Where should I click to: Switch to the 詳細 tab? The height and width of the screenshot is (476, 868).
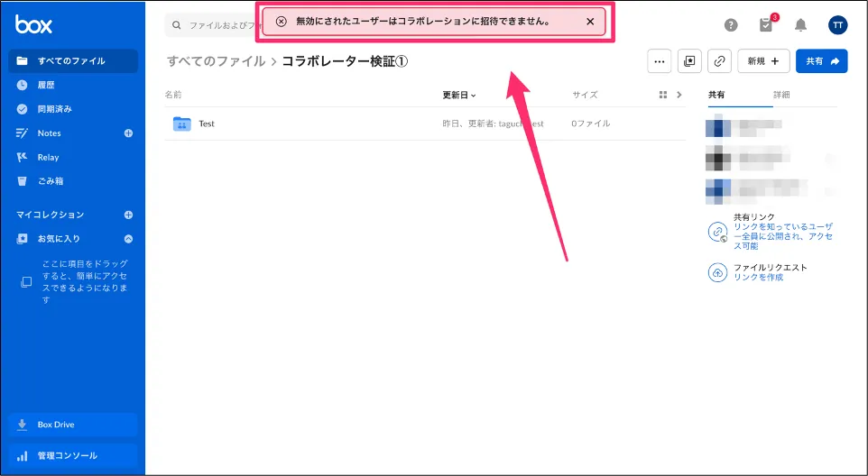coord(781,95)
